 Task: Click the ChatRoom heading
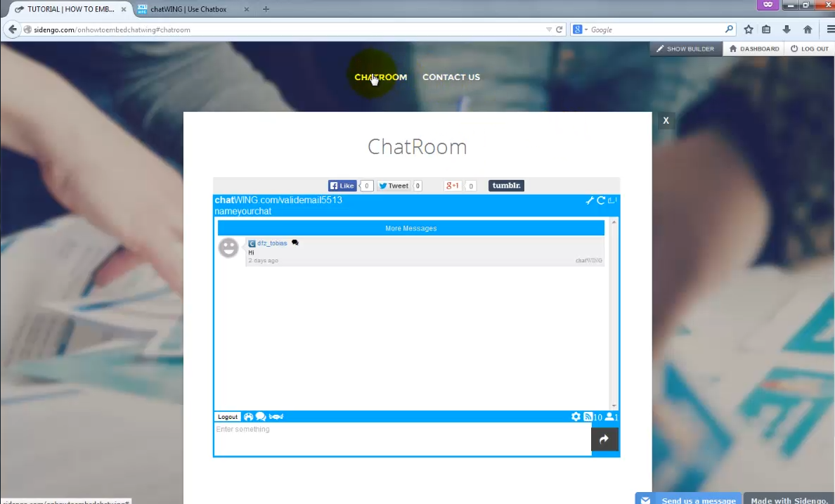417,146
